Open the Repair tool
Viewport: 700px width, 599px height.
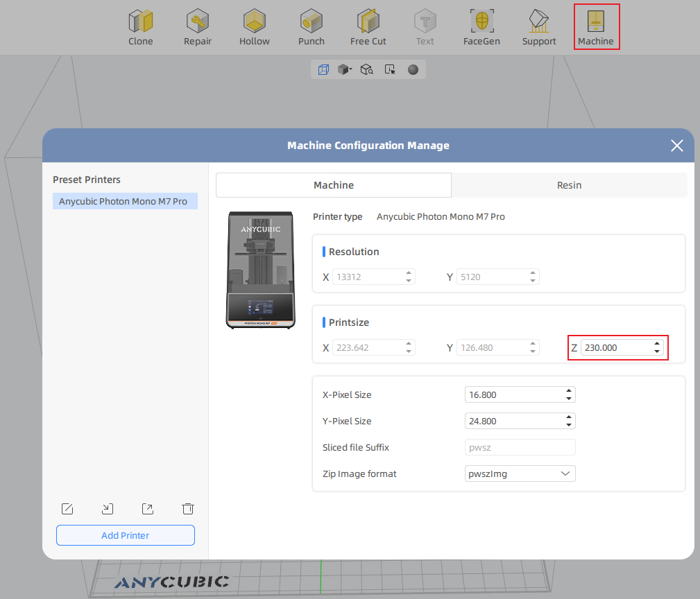tap(197, 28)
